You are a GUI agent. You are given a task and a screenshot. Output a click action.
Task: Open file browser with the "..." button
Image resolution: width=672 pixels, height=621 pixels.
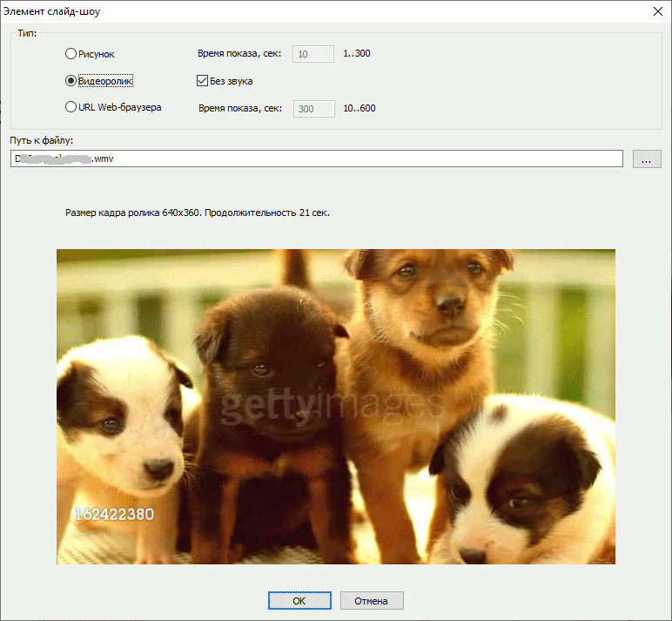pos(646,159)
